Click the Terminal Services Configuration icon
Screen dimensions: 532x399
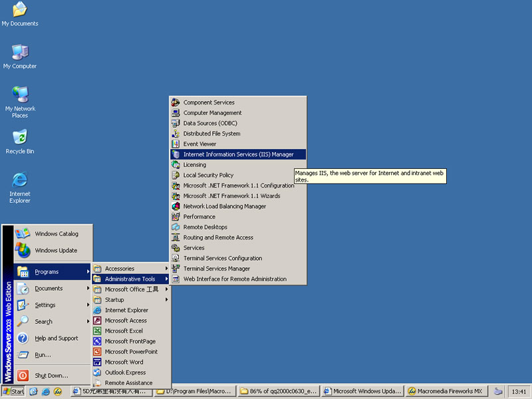(x=176, y=258)
